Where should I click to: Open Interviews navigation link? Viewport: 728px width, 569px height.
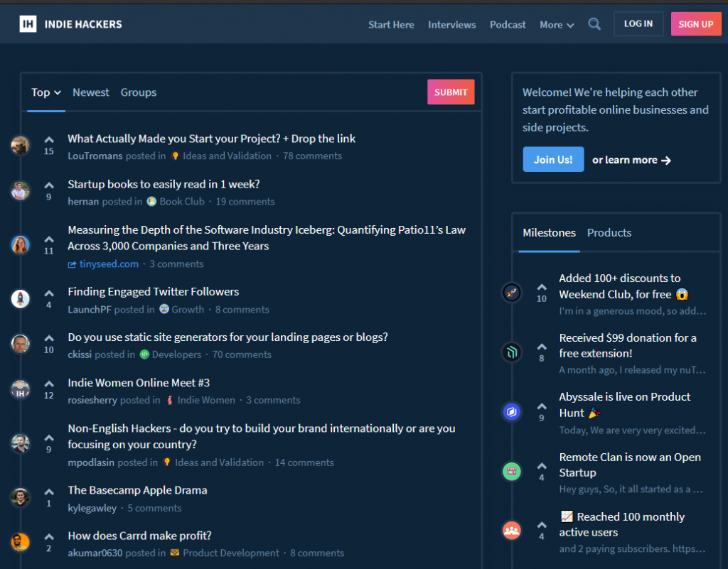pos(451,25)
